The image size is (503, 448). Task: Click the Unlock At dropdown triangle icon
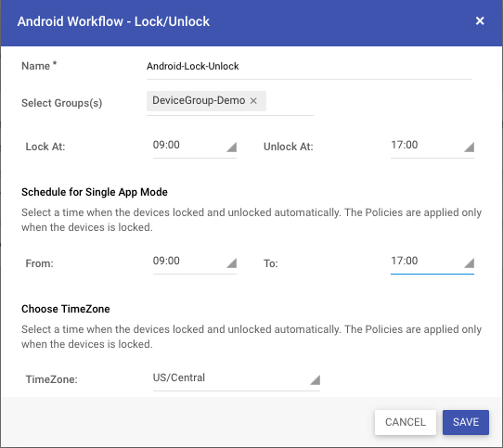click(469, 147)
